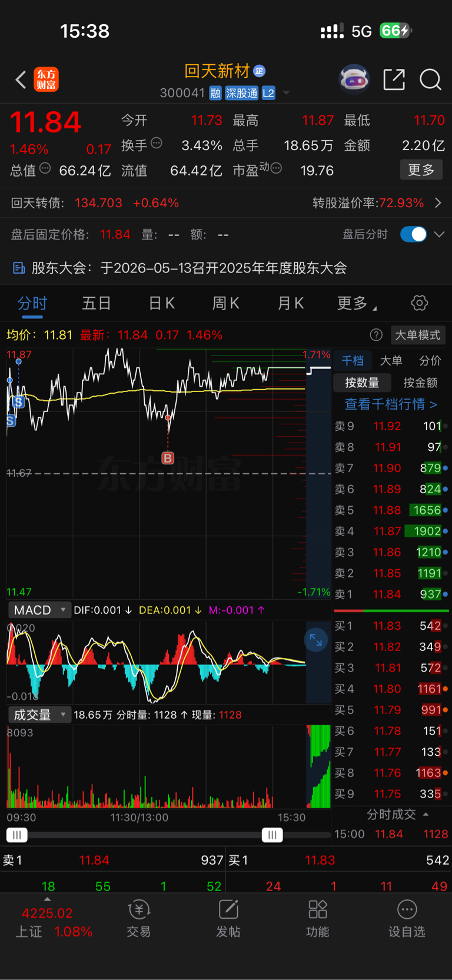Open 更多 quote details button

tap(421, 170)
